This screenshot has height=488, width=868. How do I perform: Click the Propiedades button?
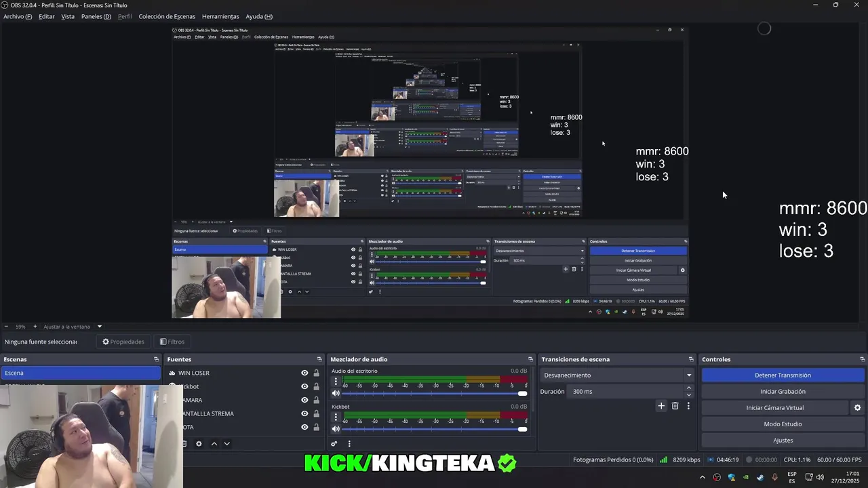[123, 342]
